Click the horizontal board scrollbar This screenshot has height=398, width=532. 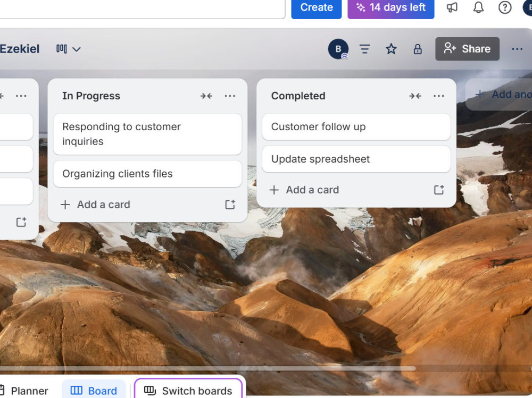coord(207,368)
